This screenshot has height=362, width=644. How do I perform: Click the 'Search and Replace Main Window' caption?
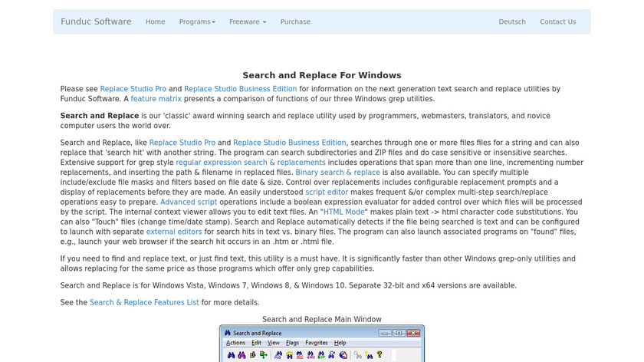(x=322, y=319)
